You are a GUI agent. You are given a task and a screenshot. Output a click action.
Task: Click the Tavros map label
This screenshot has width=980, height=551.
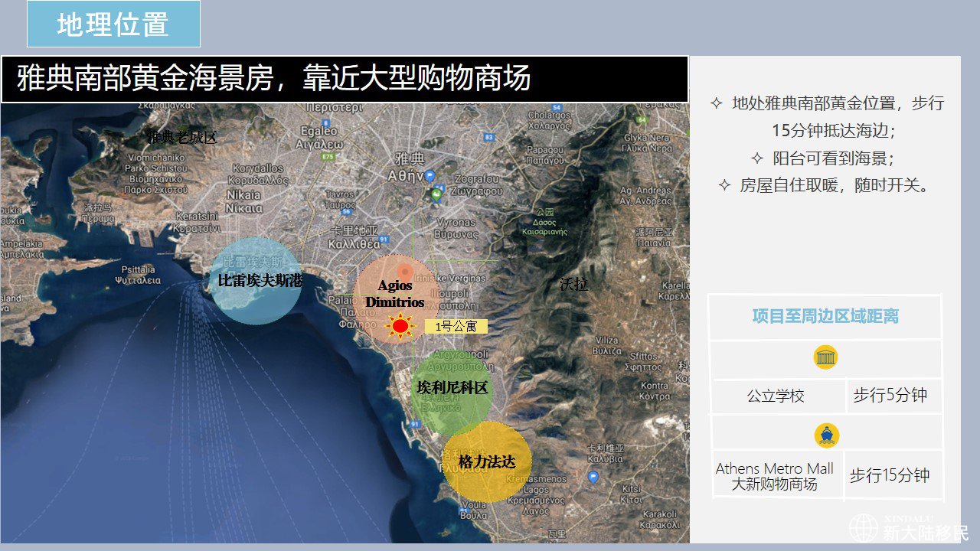coord(340,200)
